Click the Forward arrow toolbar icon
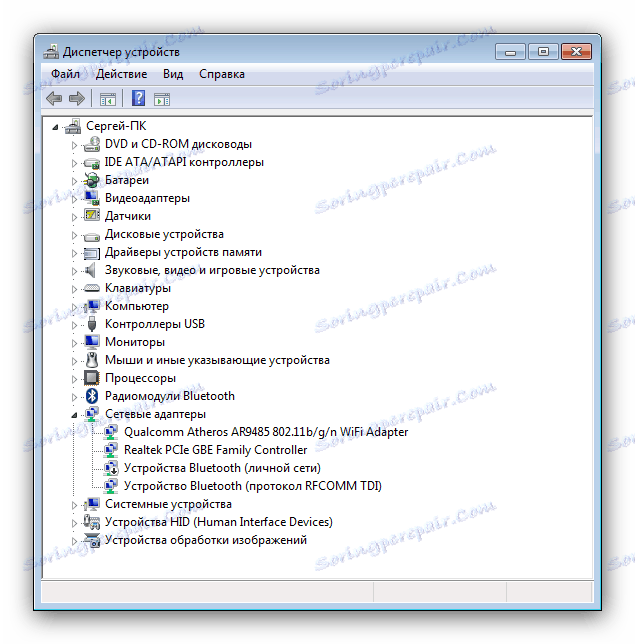This screenshot has width=635, height=644. 77,99
